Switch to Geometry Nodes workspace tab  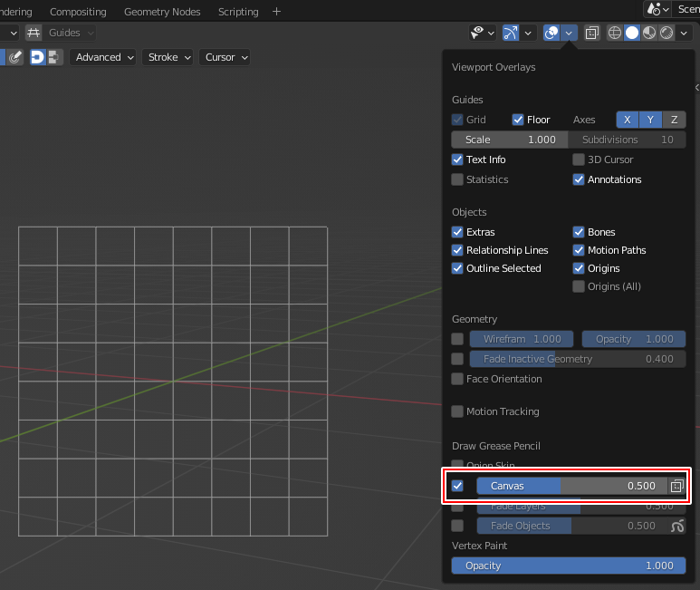click(164, 12)
